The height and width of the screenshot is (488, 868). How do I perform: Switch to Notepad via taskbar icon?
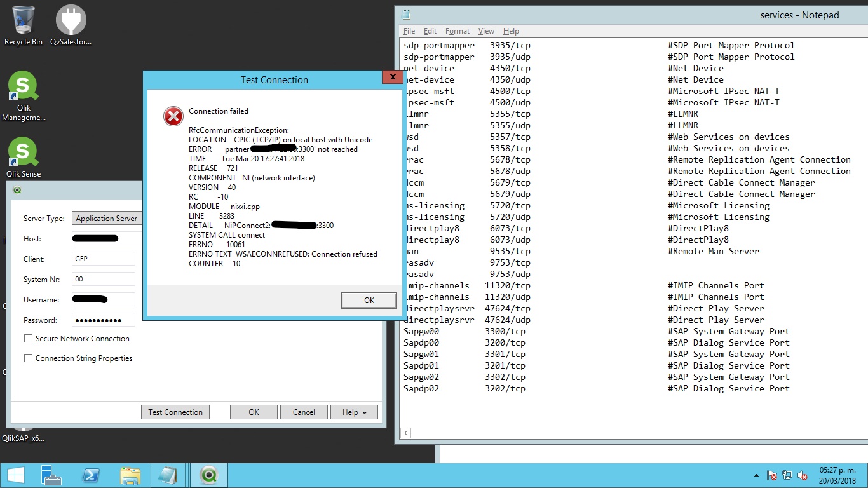point(168,475)
